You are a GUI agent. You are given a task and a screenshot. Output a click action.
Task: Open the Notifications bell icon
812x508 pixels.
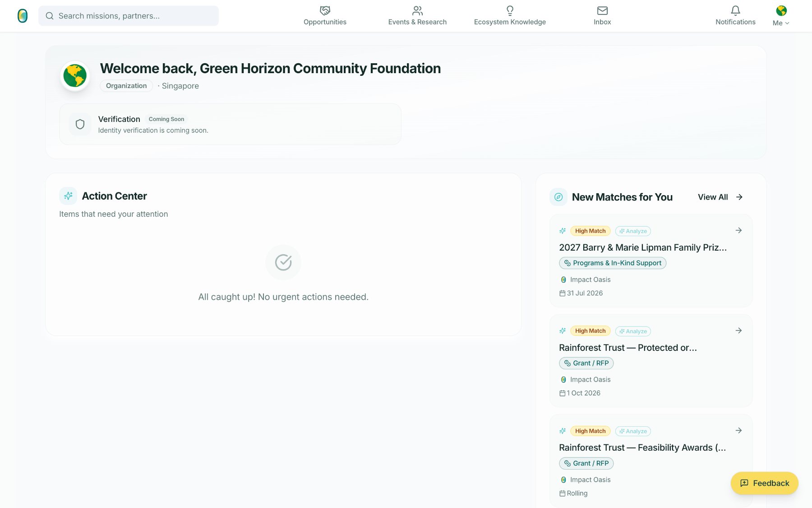(x=735, y=10)
